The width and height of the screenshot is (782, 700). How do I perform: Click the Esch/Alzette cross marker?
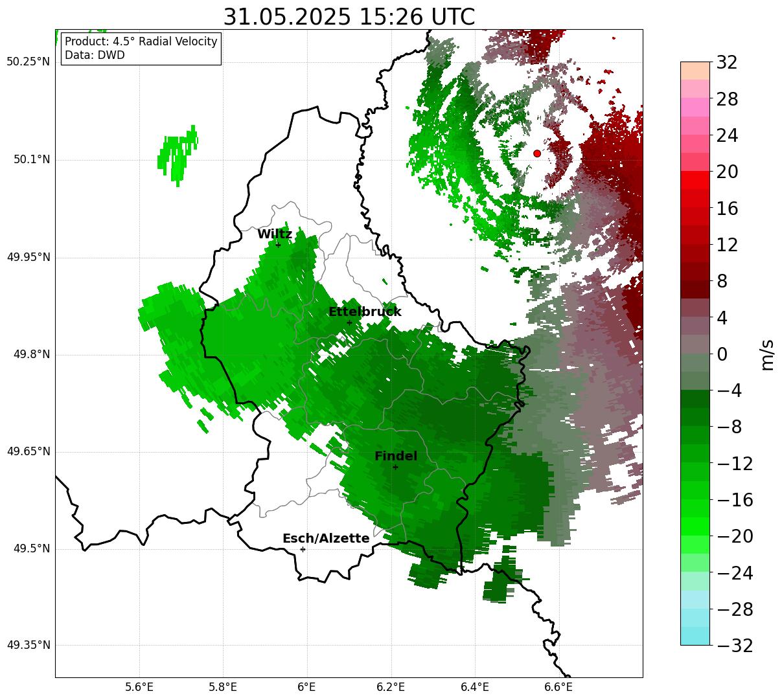[x=303, y=549]
